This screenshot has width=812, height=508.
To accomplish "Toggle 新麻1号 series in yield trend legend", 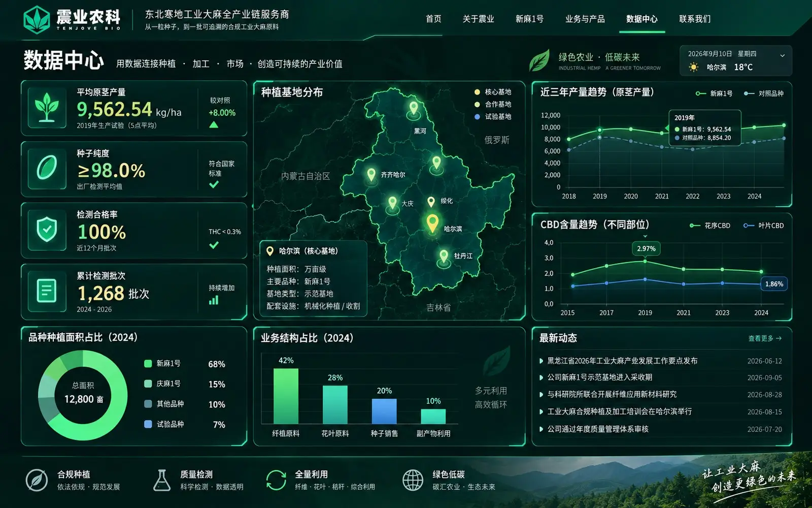I will click(714, 93).
